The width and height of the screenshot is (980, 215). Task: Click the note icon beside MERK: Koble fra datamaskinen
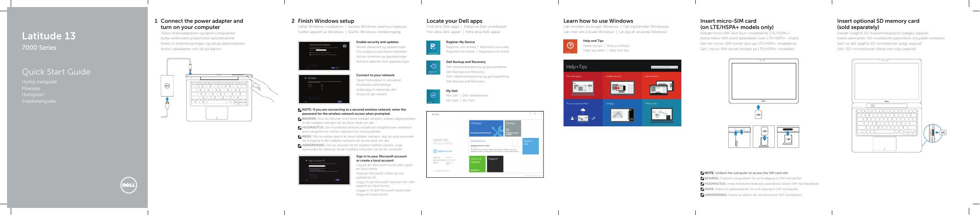coord(702,189)
